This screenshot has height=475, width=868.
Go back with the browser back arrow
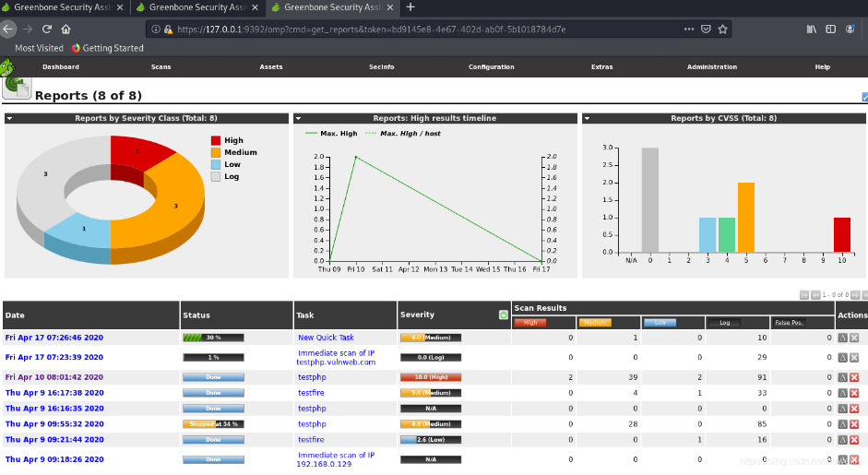pyautogui.click(x=7, y=30)
